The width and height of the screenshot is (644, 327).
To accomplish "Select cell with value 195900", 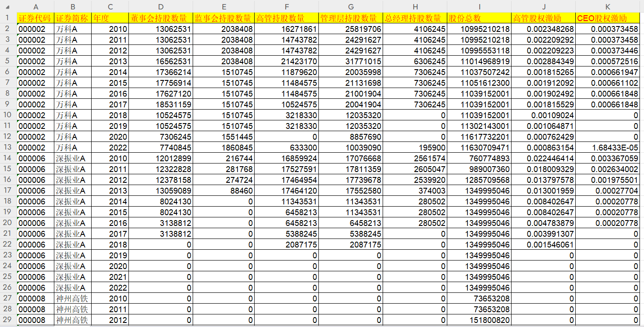I will (x=415, y=147).
